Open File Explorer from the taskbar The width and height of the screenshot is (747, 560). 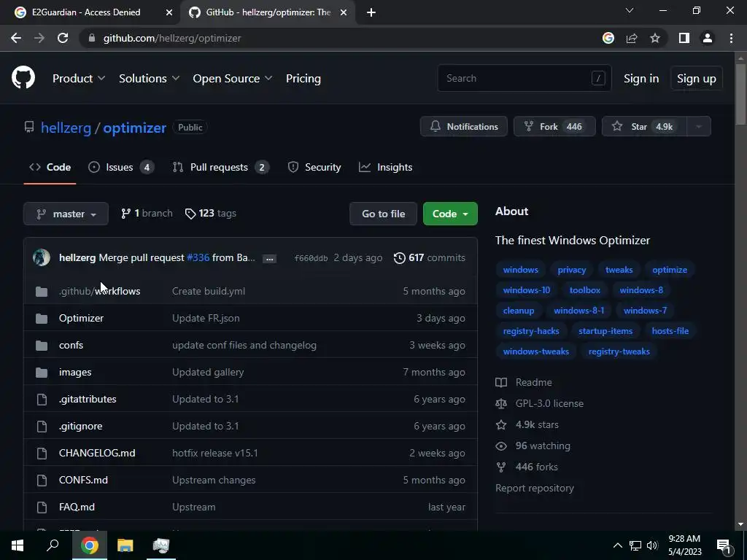click(125, 545)
